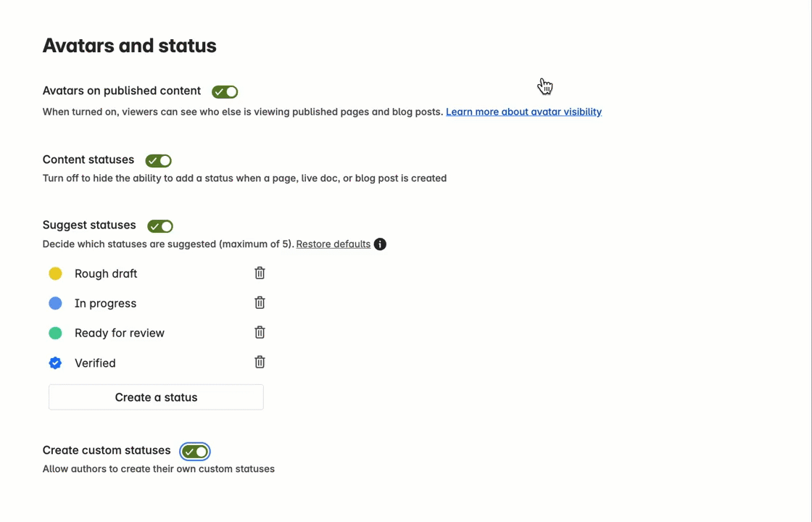Disable the Suggest statuses toggle

(x=160, y=226)
